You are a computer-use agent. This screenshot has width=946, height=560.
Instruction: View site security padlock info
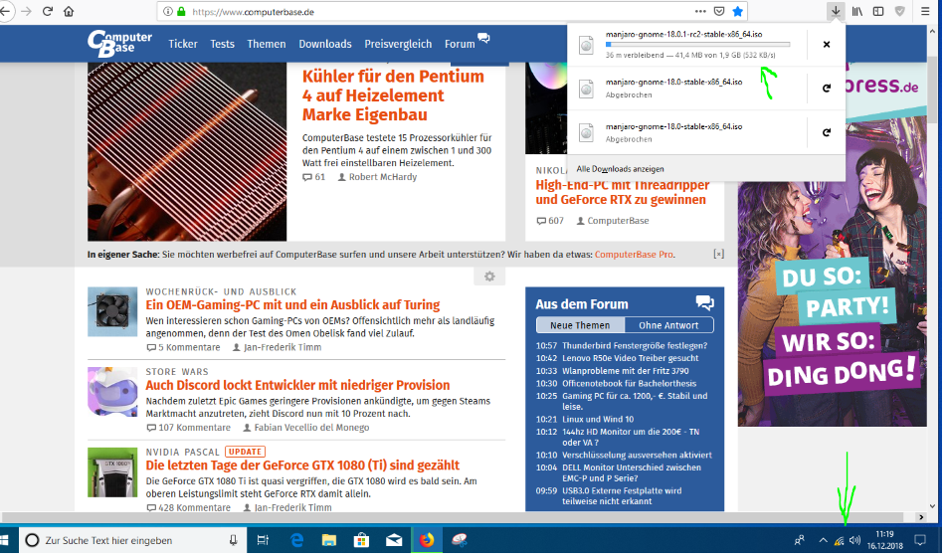[x=181, y=12]
